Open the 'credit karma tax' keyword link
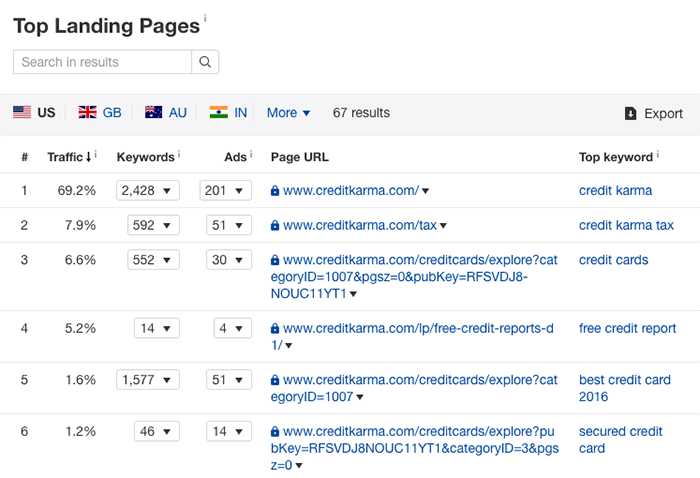This screenshot has height=478, width=700. pos(626,225)
